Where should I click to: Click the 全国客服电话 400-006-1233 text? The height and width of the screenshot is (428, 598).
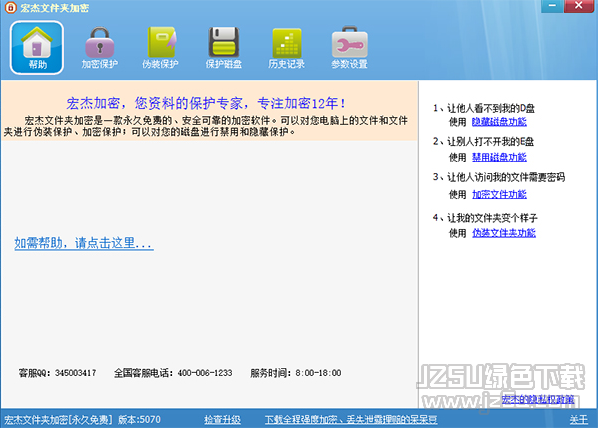click(173, 373)
